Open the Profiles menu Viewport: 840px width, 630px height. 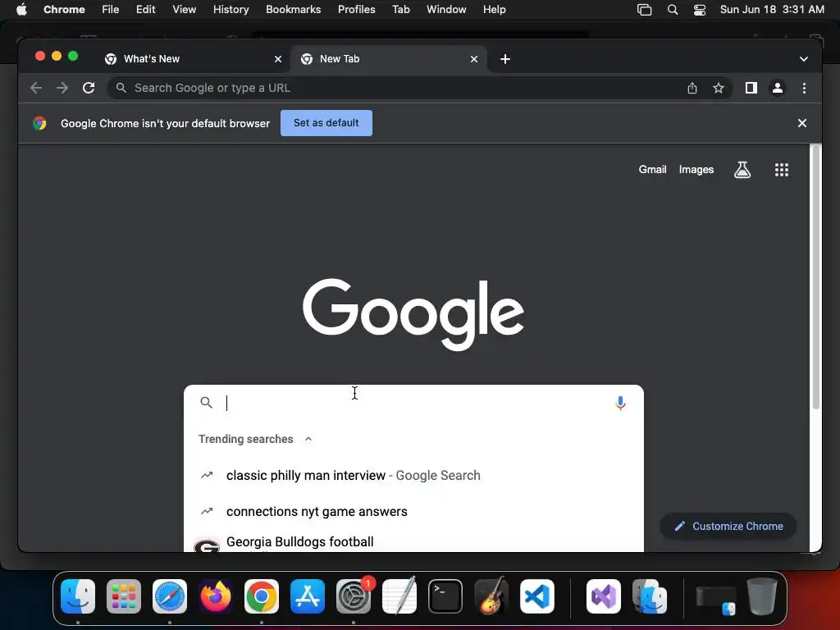[356, 10]
